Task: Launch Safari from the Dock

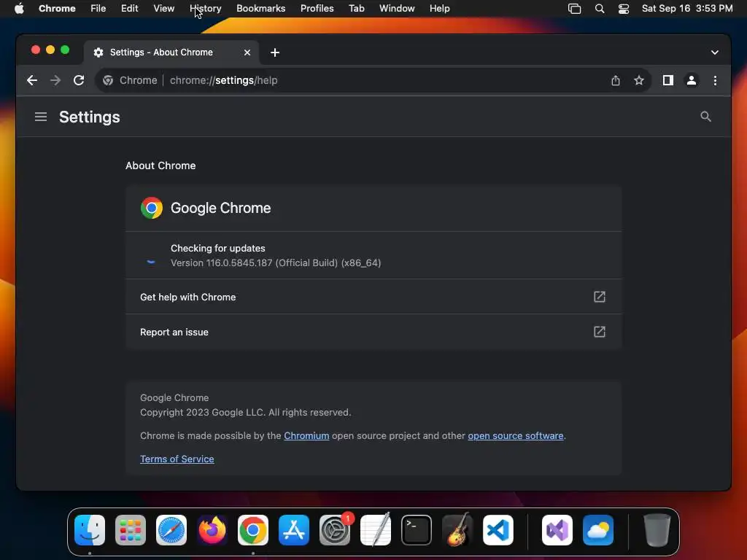Action: tap(171, 530)
